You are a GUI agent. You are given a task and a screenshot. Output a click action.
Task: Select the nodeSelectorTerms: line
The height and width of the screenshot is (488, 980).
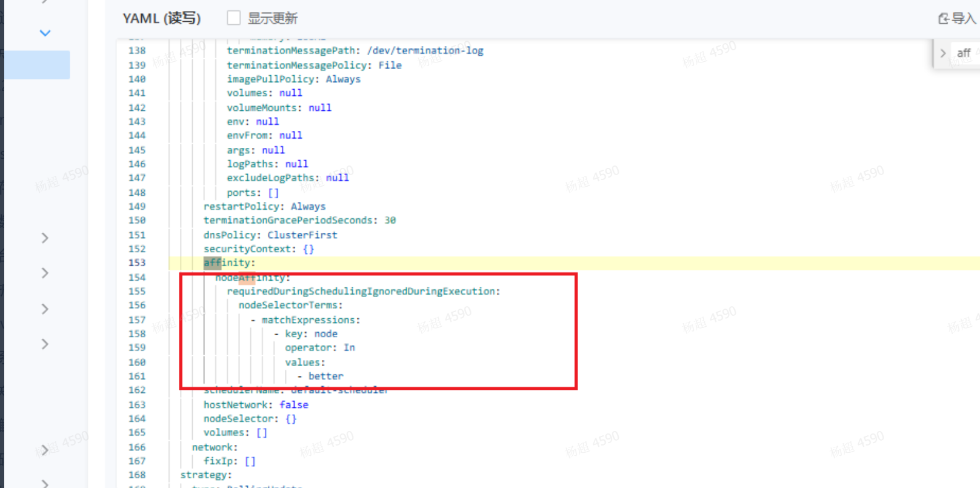[x=290, y=306]
